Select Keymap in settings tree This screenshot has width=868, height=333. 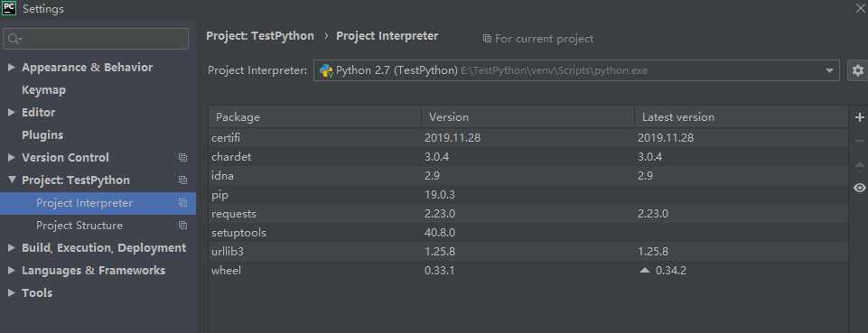click(43, 90)
